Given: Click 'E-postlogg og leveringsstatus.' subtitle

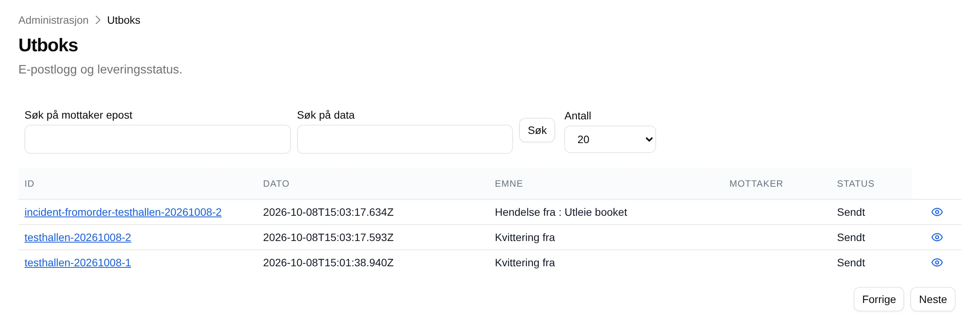Looking at the screenshot, I should (100, 69).
